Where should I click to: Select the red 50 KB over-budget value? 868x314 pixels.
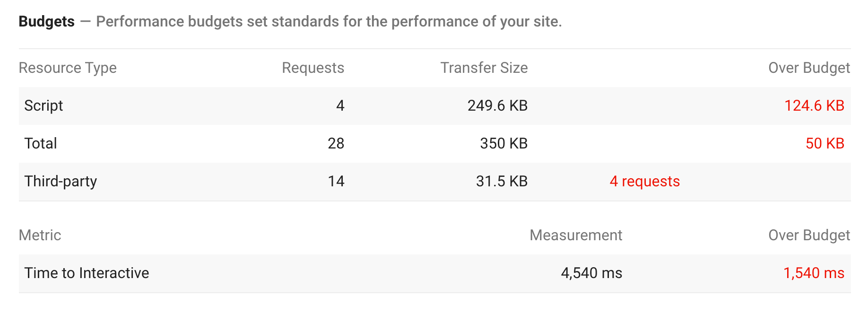(x=825, y=144)
